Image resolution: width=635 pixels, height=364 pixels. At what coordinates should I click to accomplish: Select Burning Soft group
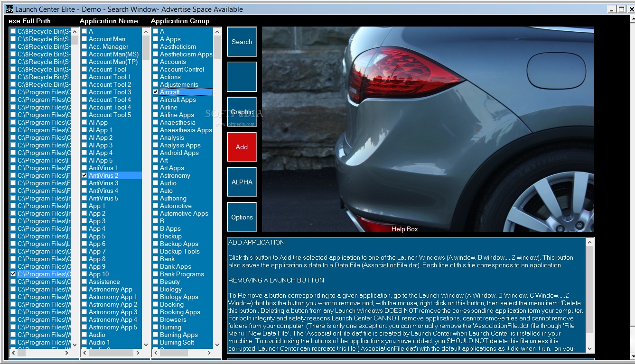[177, 342]
